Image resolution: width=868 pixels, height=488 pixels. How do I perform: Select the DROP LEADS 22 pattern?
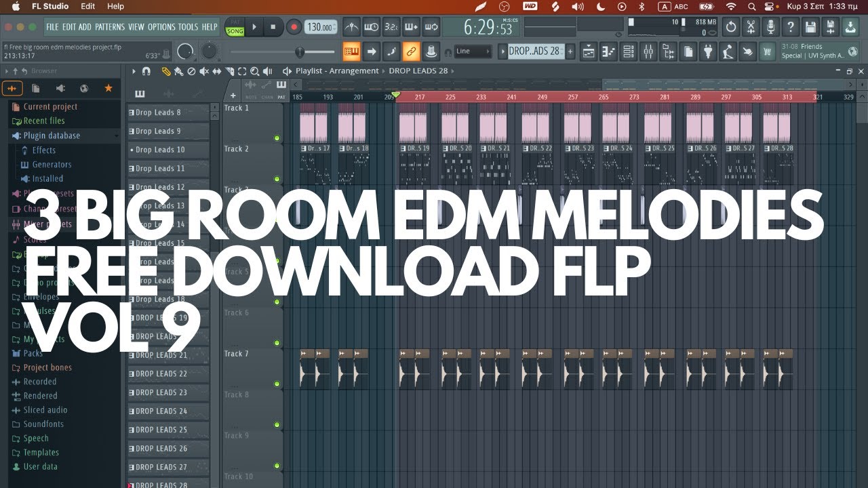click(168, 373)
